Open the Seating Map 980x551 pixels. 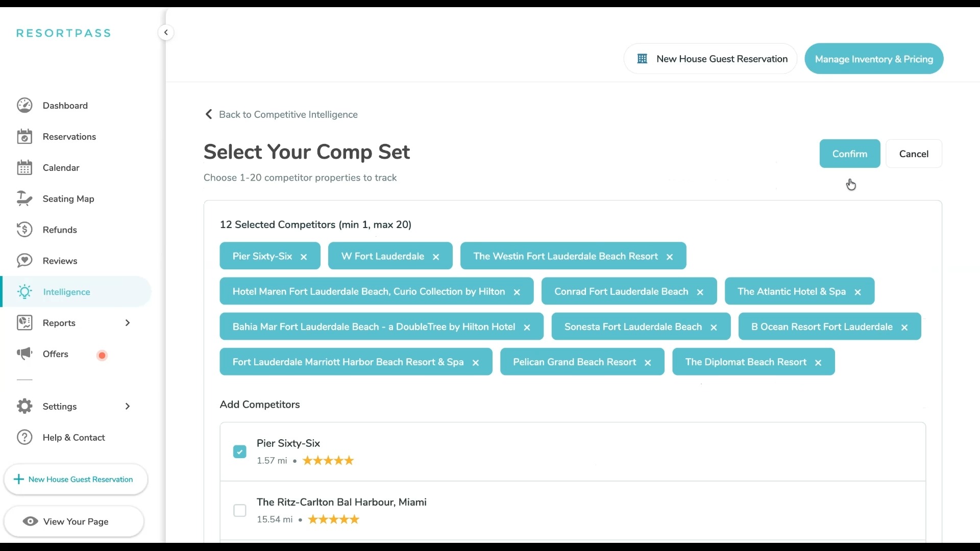tap(69, 198)
